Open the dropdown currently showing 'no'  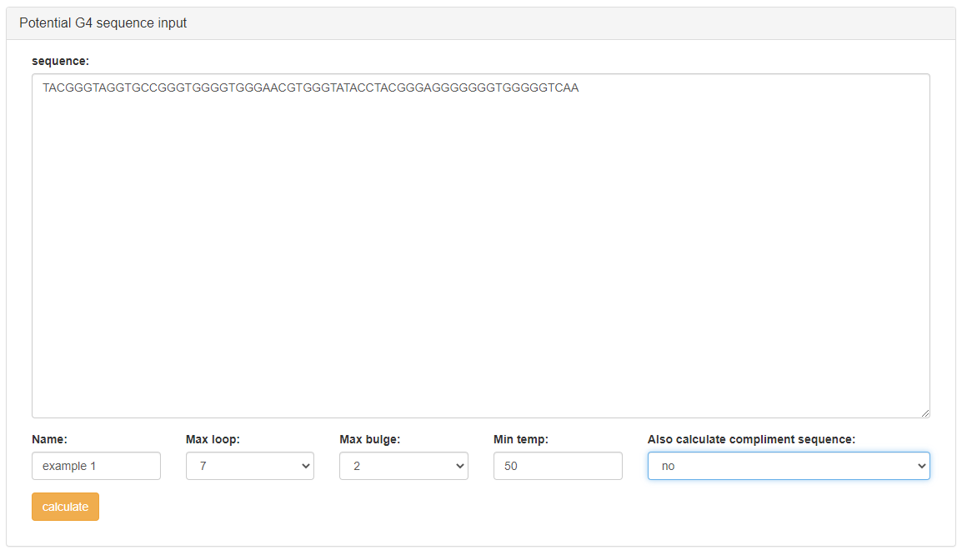(788, 466)
